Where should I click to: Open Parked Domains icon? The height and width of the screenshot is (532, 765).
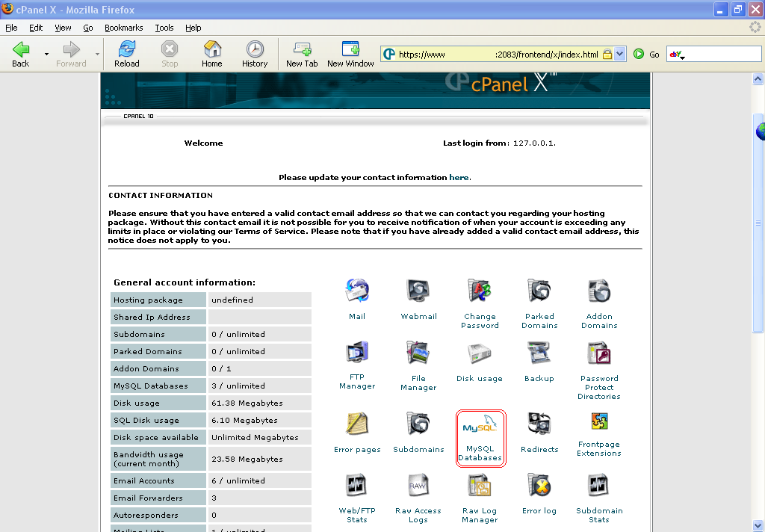coord(539,291)
